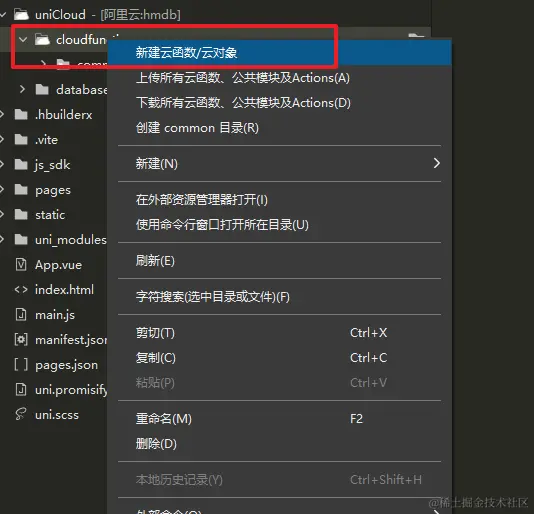Click the uni_modules folder icon
The height and width of the screenshot is (514, 534).
pos(21,240)
